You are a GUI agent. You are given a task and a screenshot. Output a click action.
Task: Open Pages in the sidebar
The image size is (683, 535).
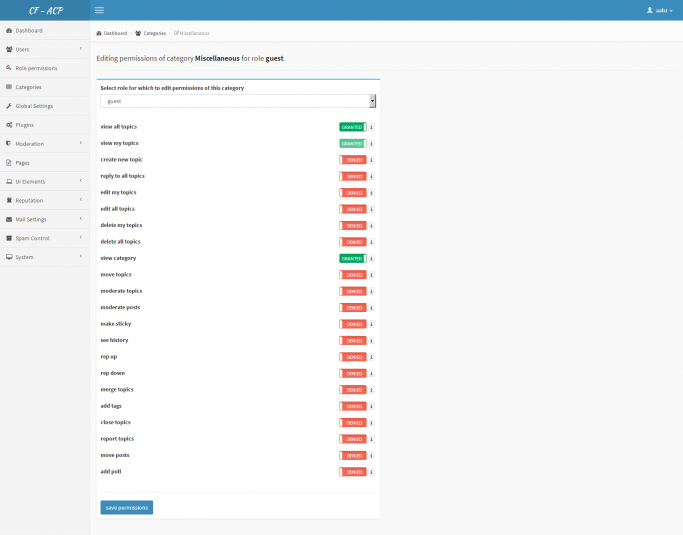[x=45, y=163]
